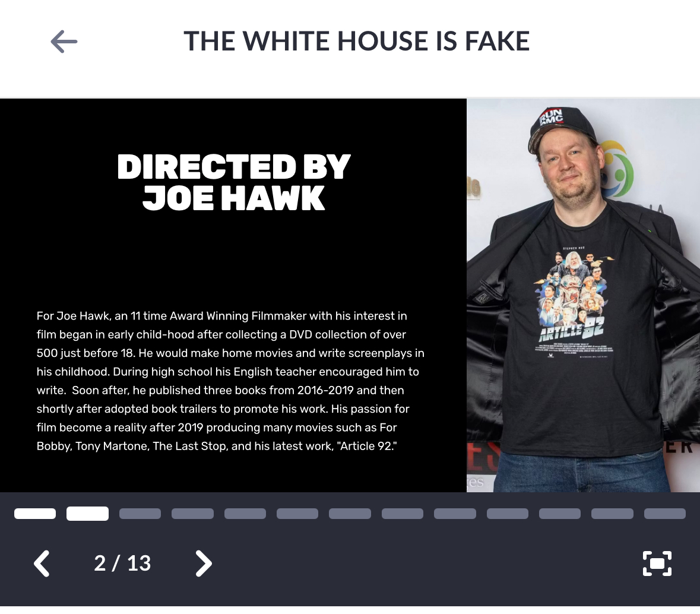Jump to the fourth slide indicator
700x614 pixels.
coord(192,514)
